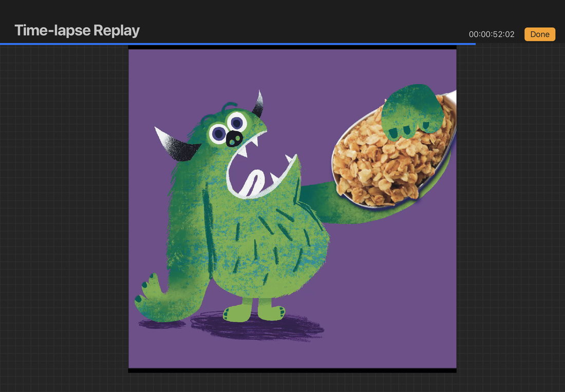This screenshot has height=392, width=565.
Task: Click the blue time-lapse progress bar
Action: (x=236, y=44)
